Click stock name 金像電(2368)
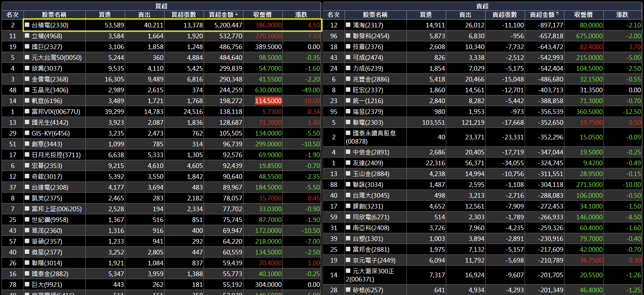The height and width of the screenshot is (295, 644). pos(50,79)
